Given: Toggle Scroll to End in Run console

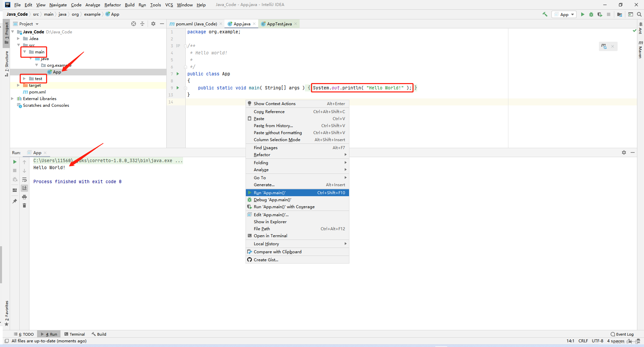Looking at the screenshot, I should [x=24, y=188].
